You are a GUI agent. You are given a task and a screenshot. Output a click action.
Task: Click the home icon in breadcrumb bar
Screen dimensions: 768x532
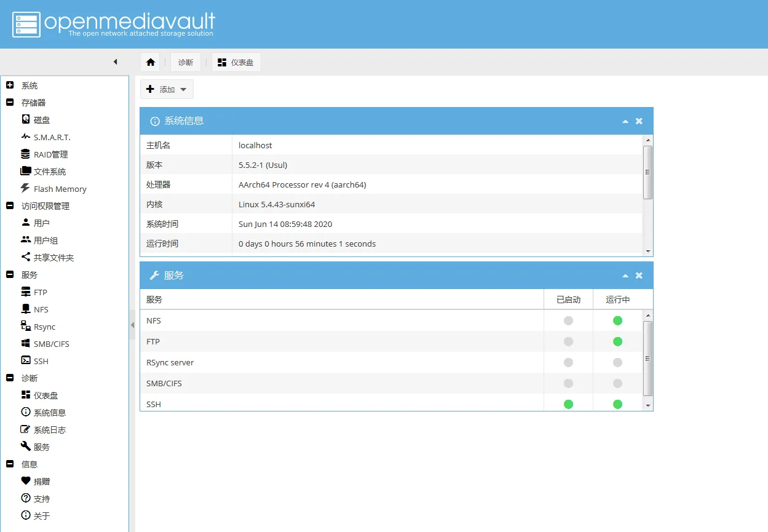point(151,62)
